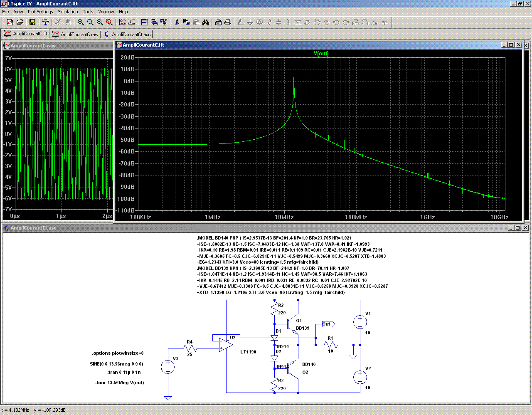Click the .four 13.56Meg V(out) directive

tap(120, 383)
